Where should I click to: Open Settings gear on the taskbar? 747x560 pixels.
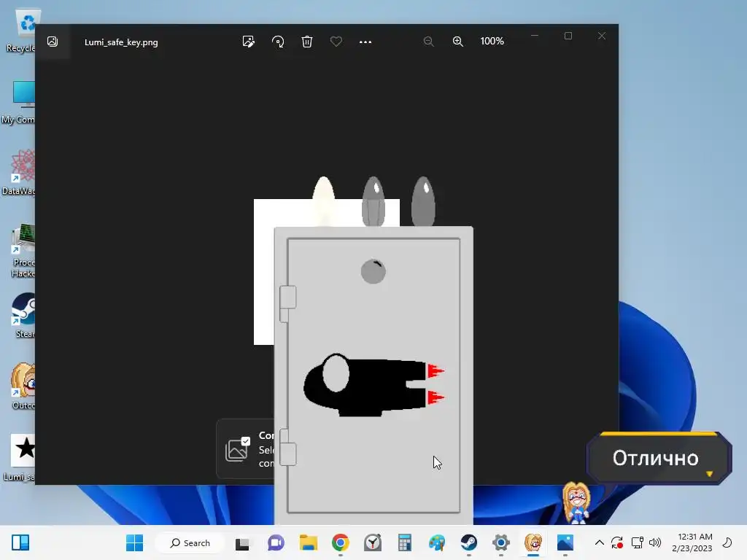coord(500,542)
